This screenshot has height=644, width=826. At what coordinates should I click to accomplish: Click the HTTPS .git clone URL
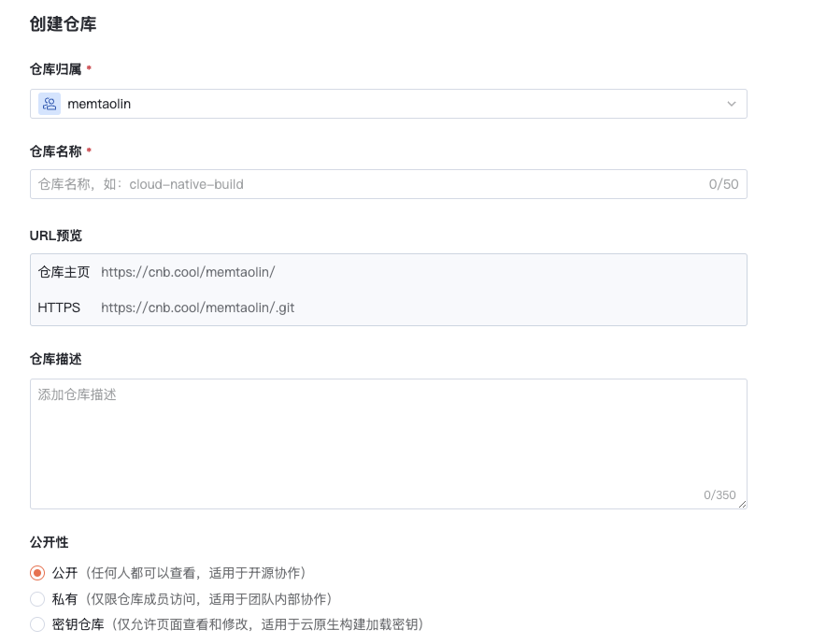(197, 307)
